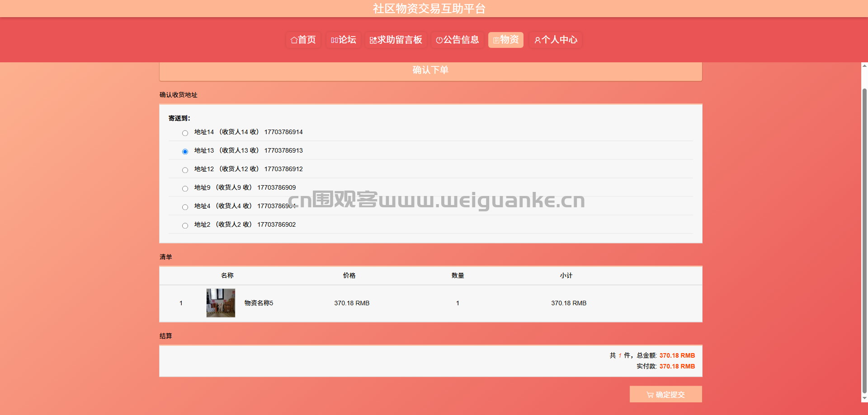Select address 地址13 radio button
868x415 pixels.
tap(185, 152)
